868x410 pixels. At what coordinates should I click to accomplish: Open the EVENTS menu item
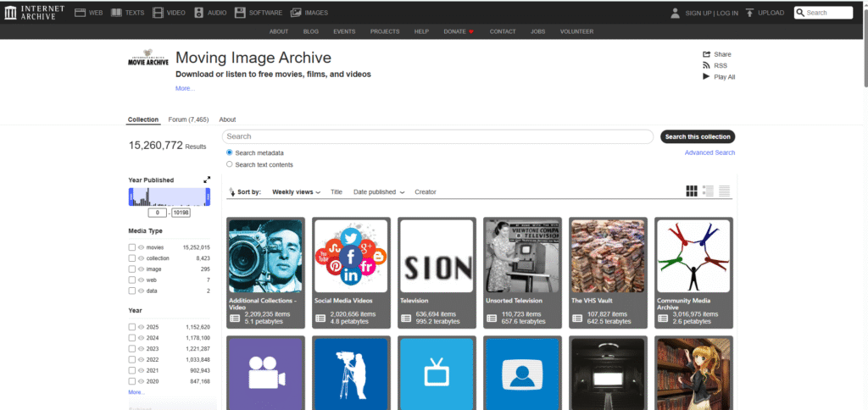[344, 31]
